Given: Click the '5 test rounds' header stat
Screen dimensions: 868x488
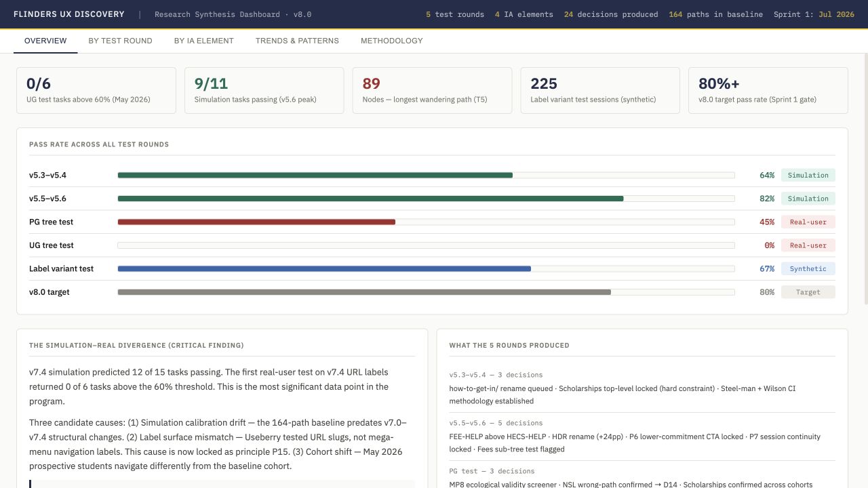Looking at the screenshot, I should [455, 14].
